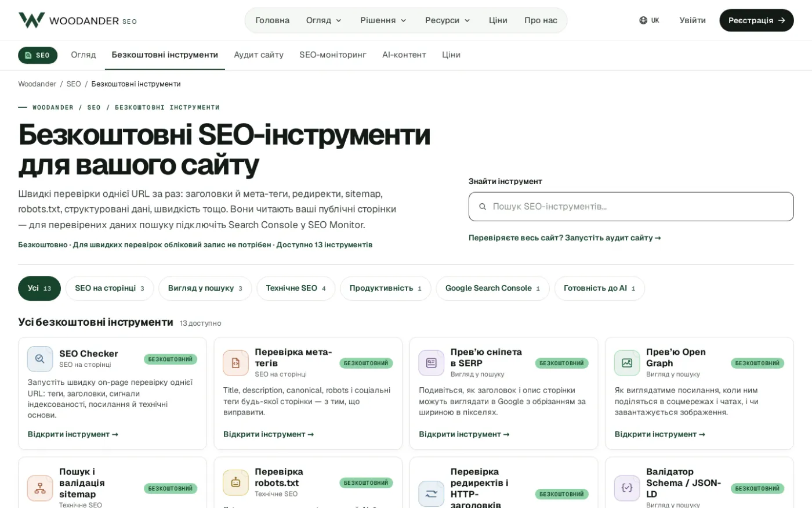
Task: Click the Woodander breadcrumb link
Action: 37,84
